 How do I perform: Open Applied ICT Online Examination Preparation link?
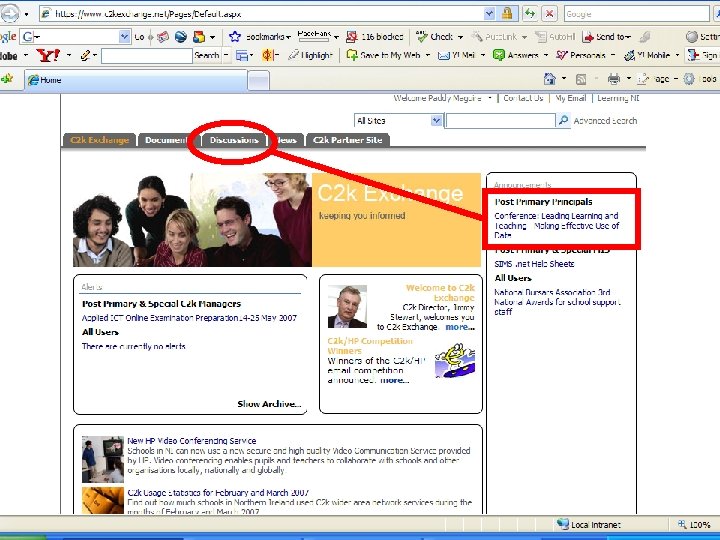(x=189, y=318)
